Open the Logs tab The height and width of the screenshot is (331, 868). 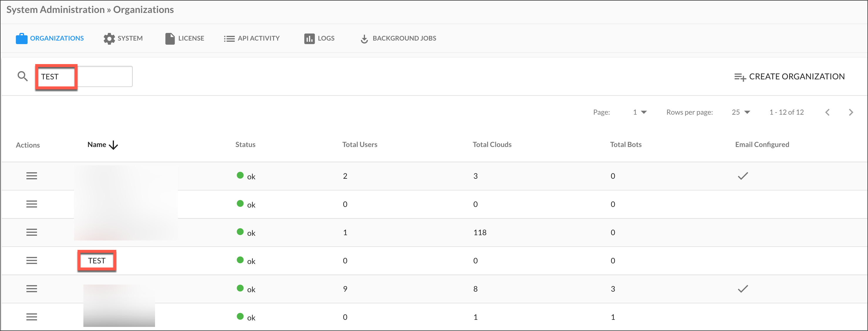click(x=319, y=39)
